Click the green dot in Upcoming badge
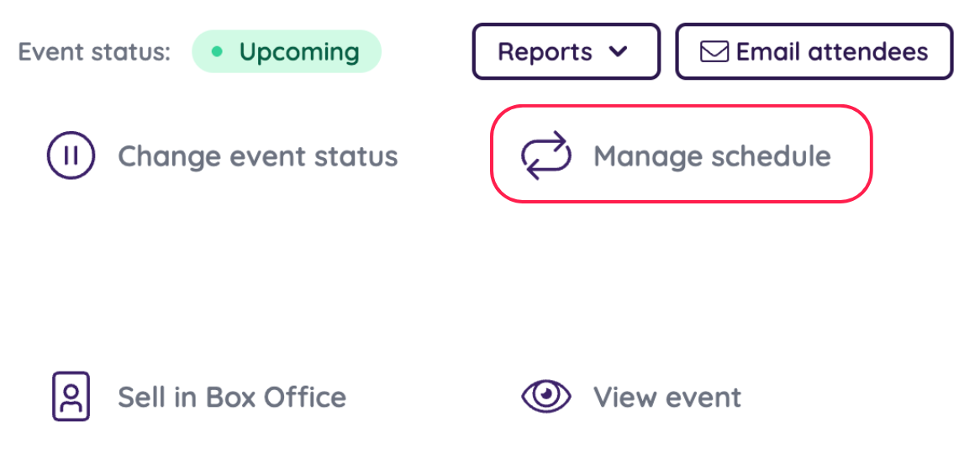Viewport: 980px width, 459px height. 217,52
